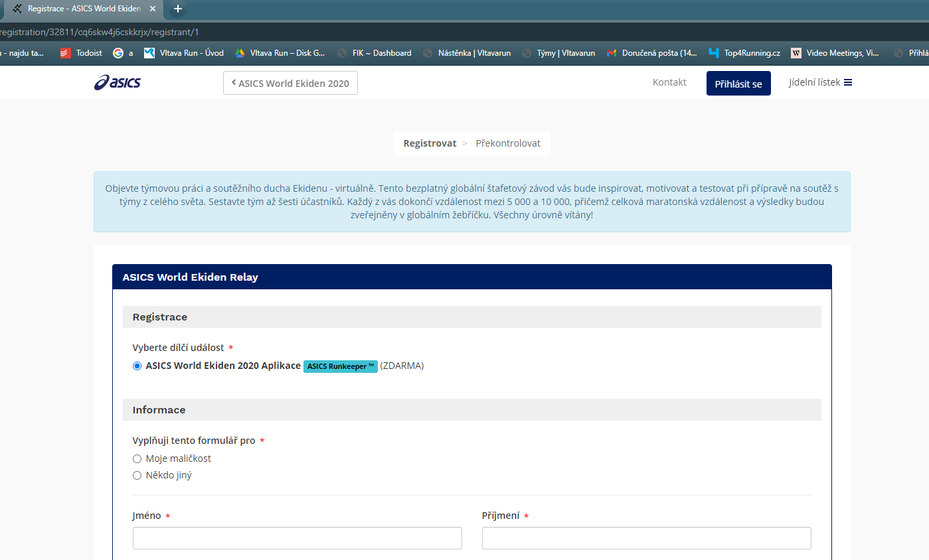This screenshot has height=560, width=929.
Task: Click the Vyberte dílčí událost label
Action: [178, 348]
